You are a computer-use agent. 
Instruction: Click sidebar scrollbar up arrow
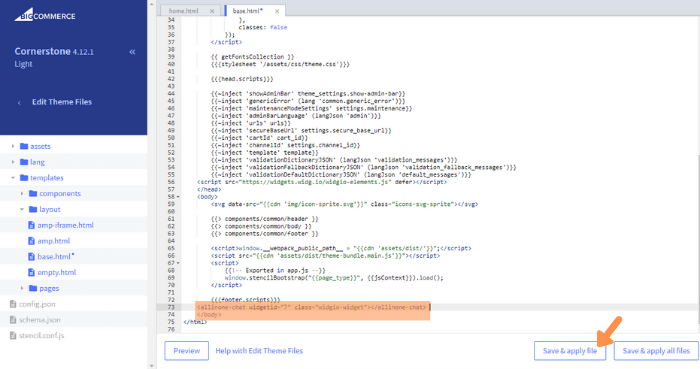(x=152, y=4)
